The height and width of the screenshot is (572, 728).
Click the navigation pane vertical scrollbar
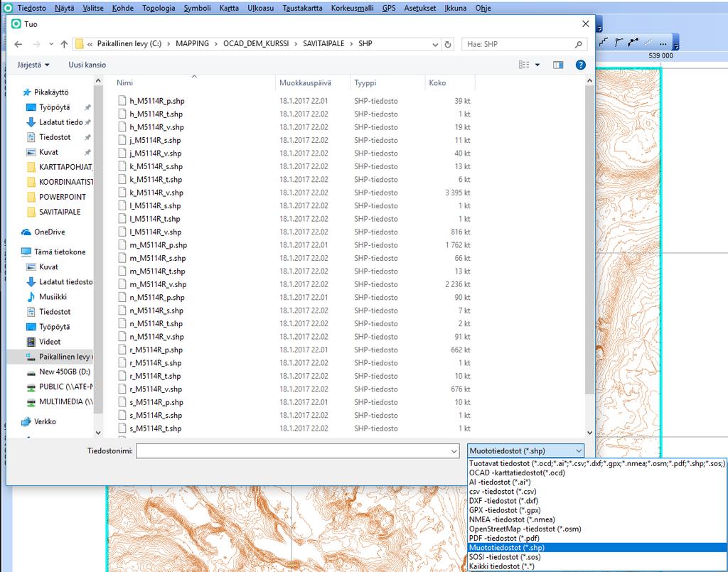coord(98,251)
